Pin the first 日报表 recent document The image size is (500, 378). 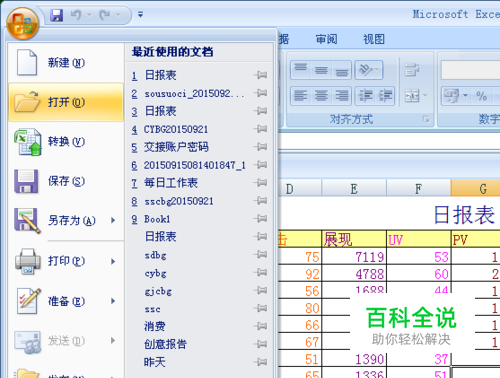coord(261,75)
